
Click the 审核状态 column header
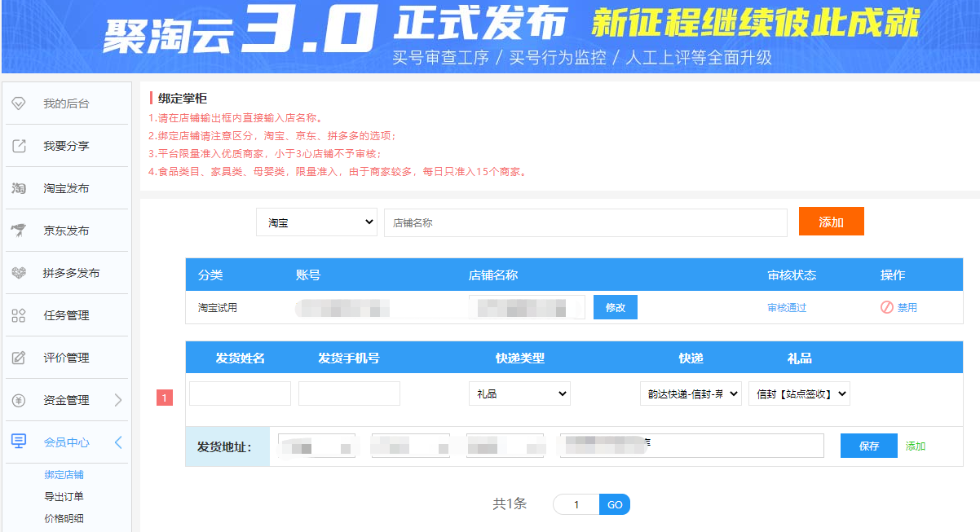click(x=792, y=275)
